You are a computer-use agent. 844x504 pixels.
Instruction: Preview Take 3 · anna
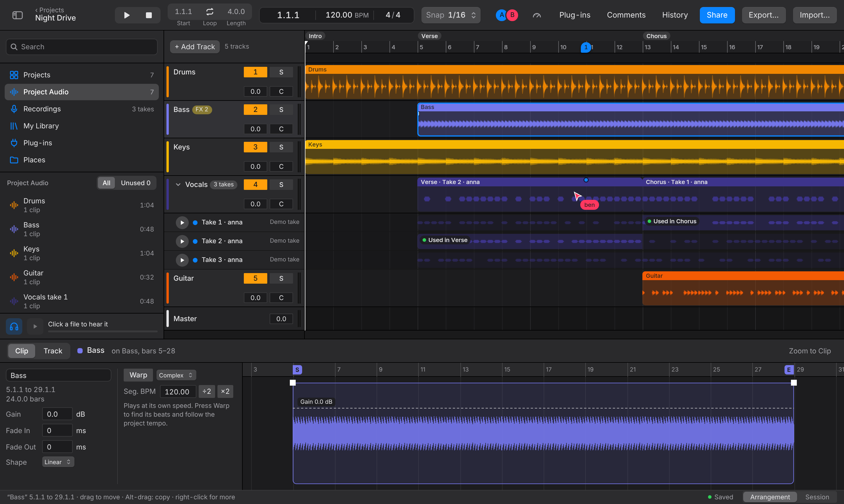pos(182,260)
